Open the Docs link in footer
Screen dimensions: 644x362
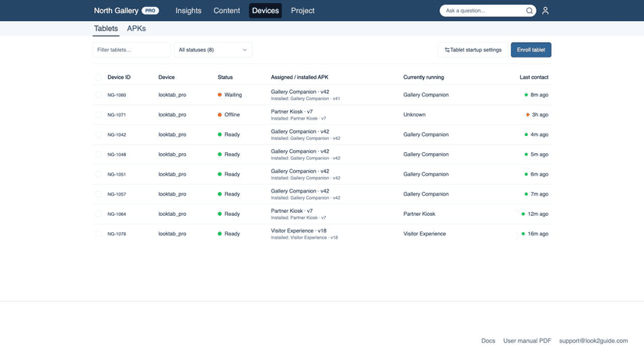tap(488, 341)
